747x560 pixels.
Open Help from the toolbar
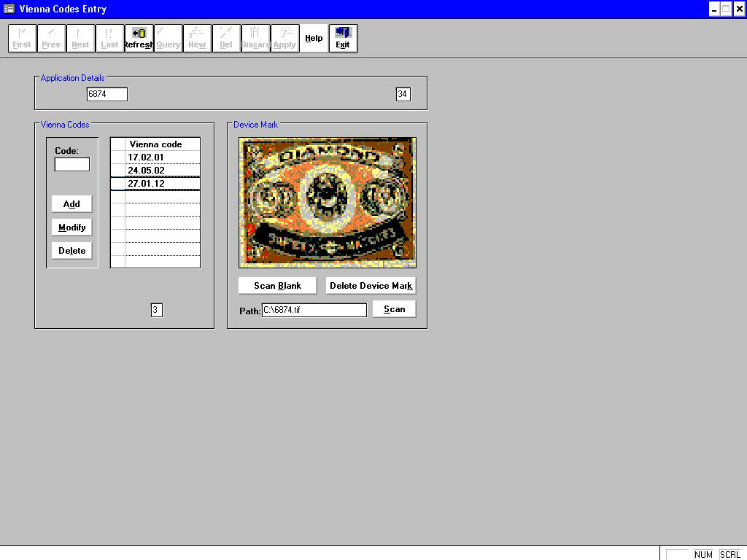click(314, 38)
